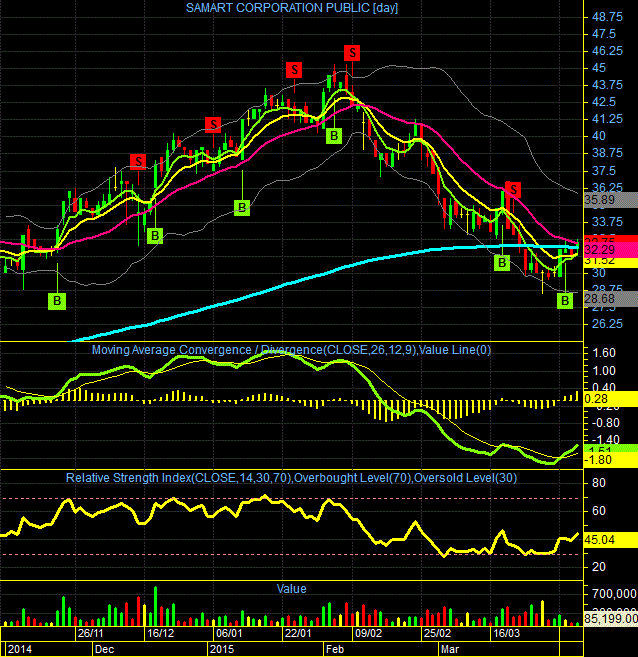Viewport: 638px width, 657px height.
Task: Click the 06/01 date label
Action: (x=229, y=633)
